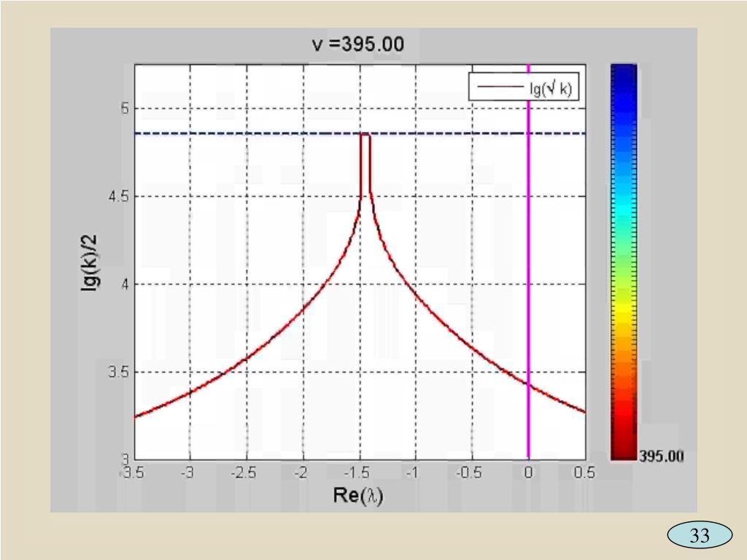The height and width of the screenshot is (560, 747).
Task: Click the y-axis tick label 4
Action: (x=125, y=284)
